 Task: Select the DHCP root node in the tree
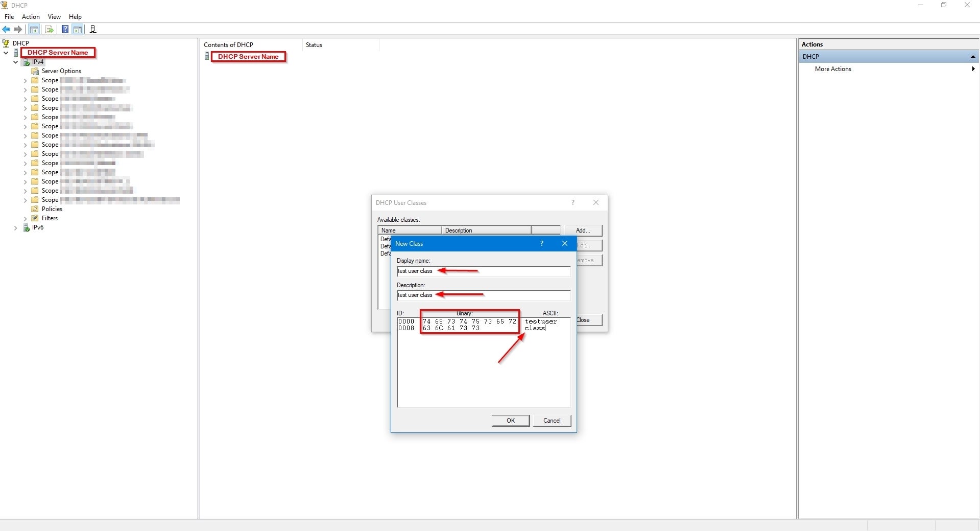click(21, 43)
